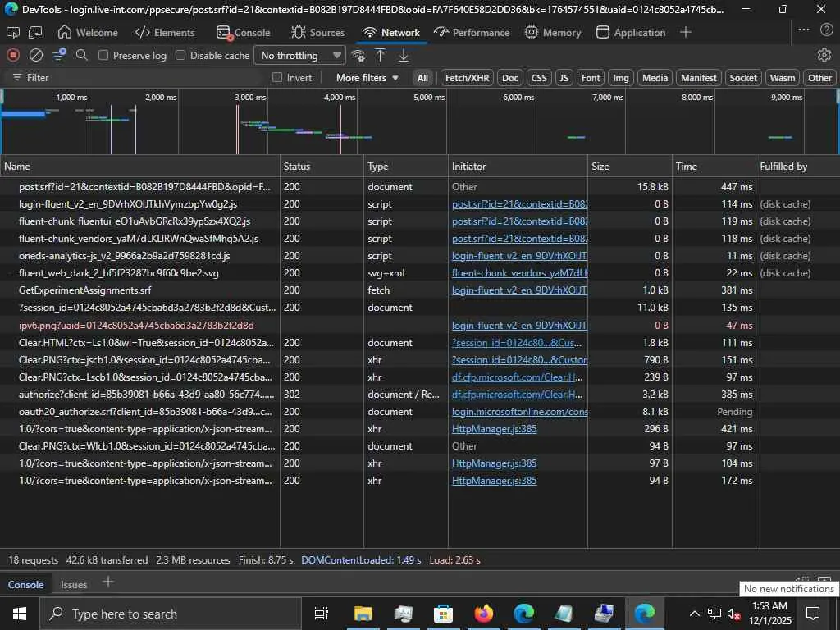This screenshot has width=840, height=630.
Task: Open network search magnifier
Action: click(x=81, y=55)
